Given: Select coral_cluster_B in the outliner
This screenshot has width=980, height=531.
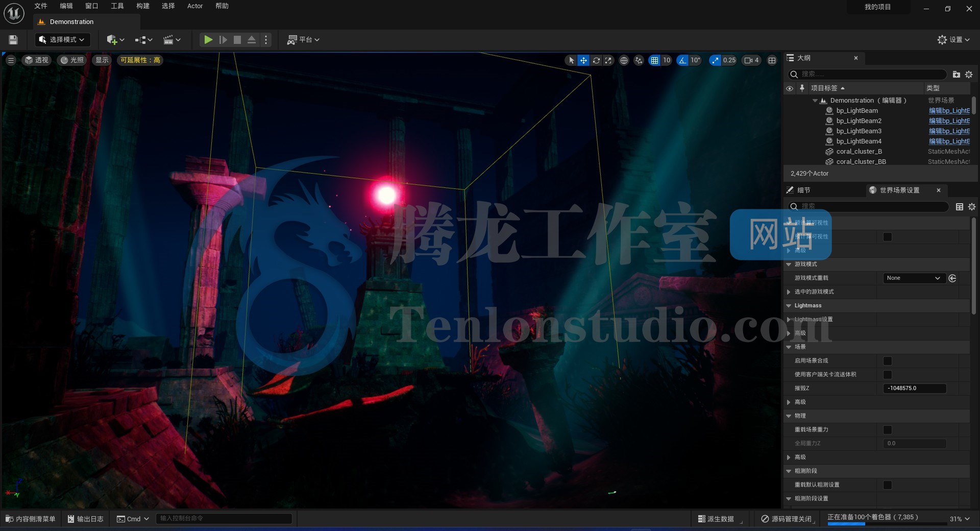Looking at the screenshot, I should (x=859, y=152).
